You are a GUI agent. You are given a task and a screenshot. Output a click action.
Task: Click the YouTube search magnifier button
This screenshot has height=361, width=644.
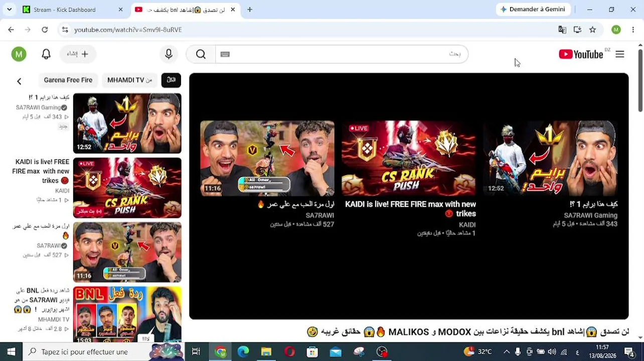(x=201, y=54)
